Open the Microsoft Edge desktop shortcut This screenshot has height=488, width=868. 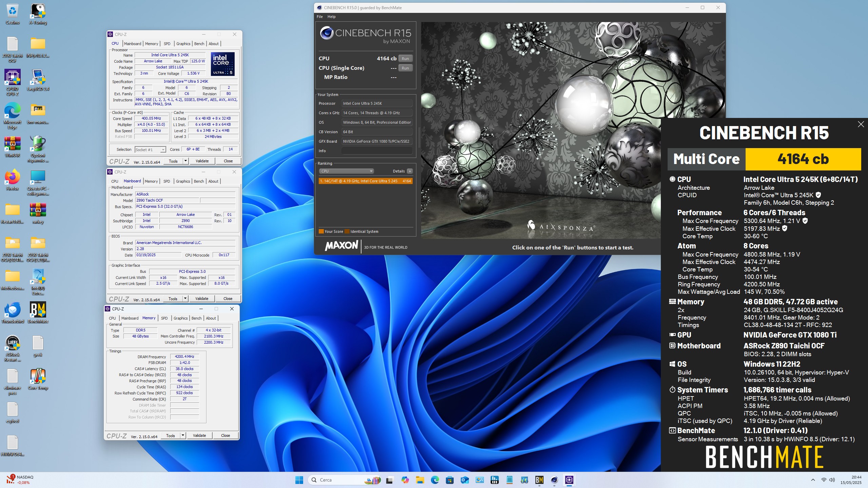(13, 116)
